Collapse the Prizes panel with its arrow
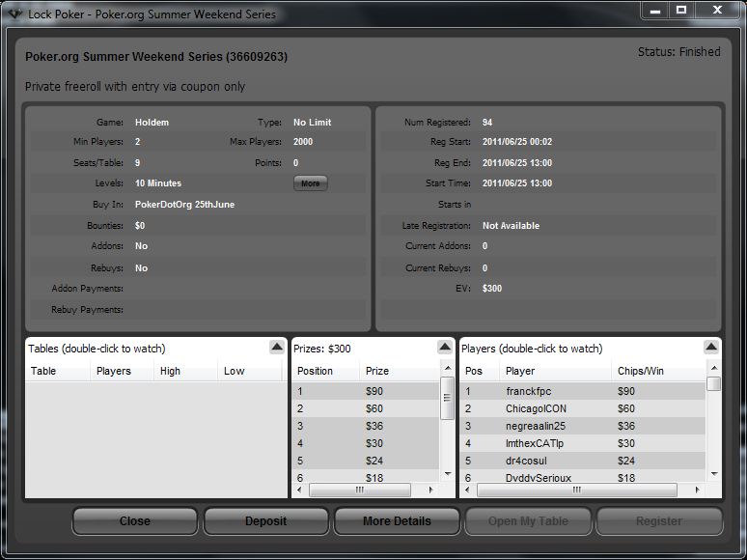Screen dimensions: 747x560 pyautogui.click(x=445, y=347)
